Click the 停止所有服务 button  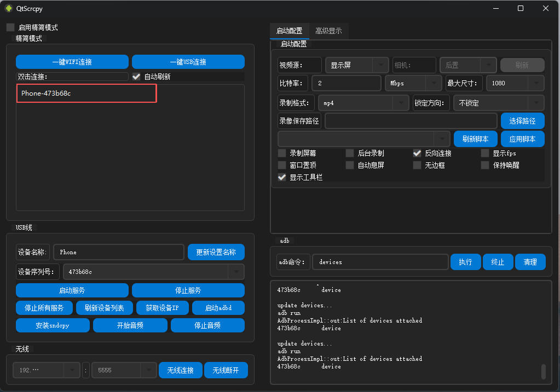(x=44, y=308)
